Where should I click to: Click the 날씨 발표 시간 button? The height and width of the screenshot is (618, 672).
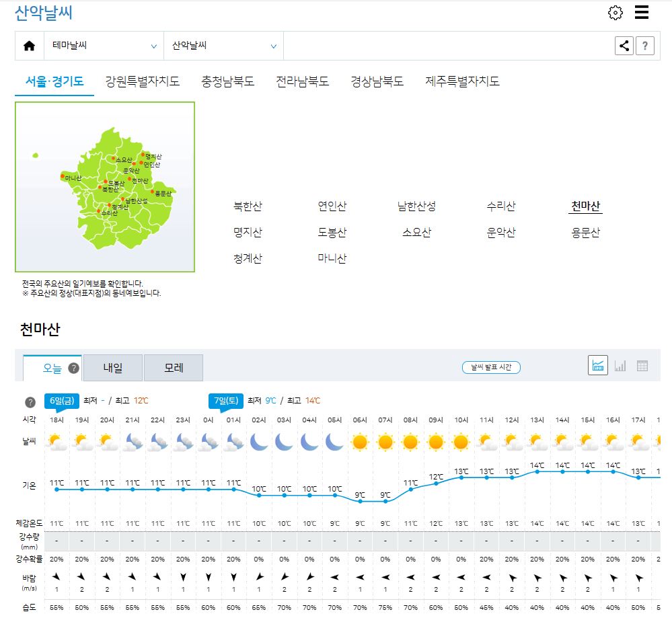[x=491, y=367]
